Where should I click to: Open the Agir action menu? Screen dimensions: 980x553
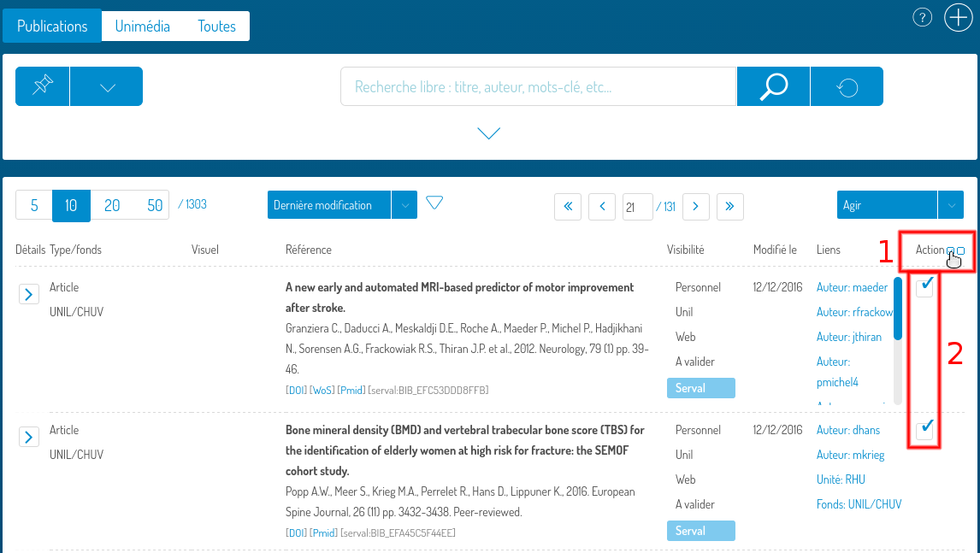coord(887,205)
